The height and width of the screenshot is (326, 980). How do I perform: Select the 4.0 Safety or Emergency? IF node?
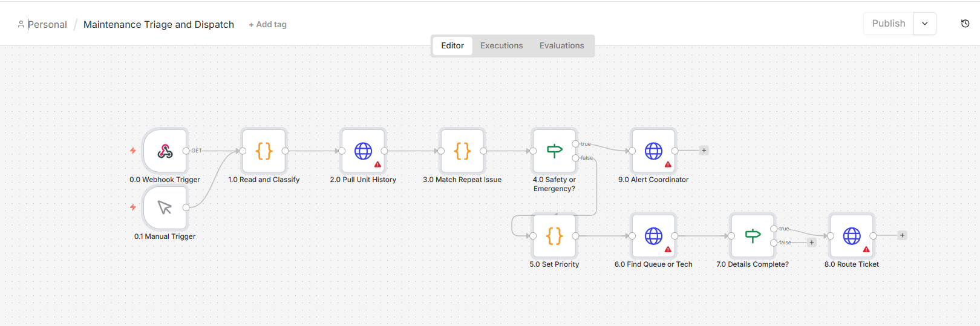point(554,151)
